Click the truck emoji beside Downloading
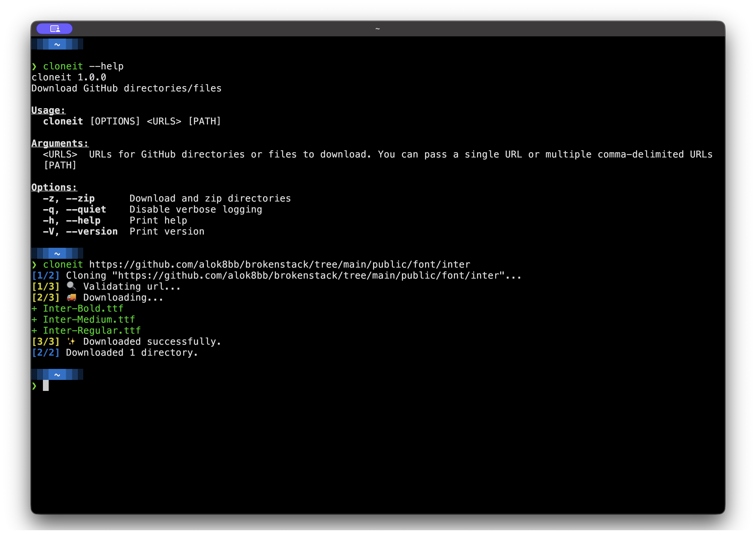 (x=71, y=297)
